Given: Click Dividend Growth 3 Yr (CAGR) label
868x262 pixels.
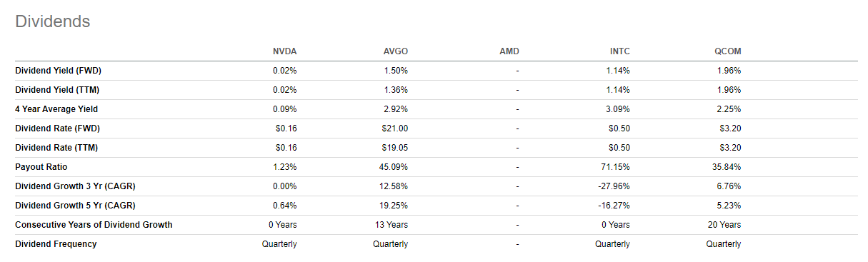Looking at the screenshot, I should pos(75,186).
